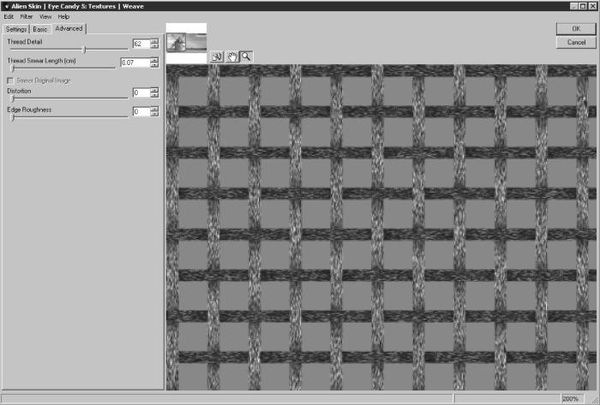Viewport: 600px width, 405px height.
Task: Click the Cancel button
Action: tap(575, 43)
